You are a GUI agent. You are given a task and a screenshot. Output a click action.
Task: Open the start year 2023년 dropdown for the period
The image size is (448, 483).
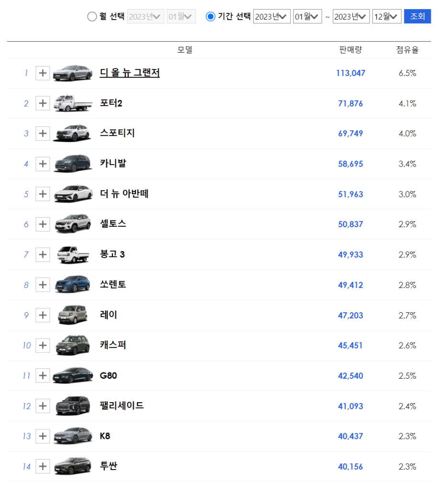click(272, 16)
